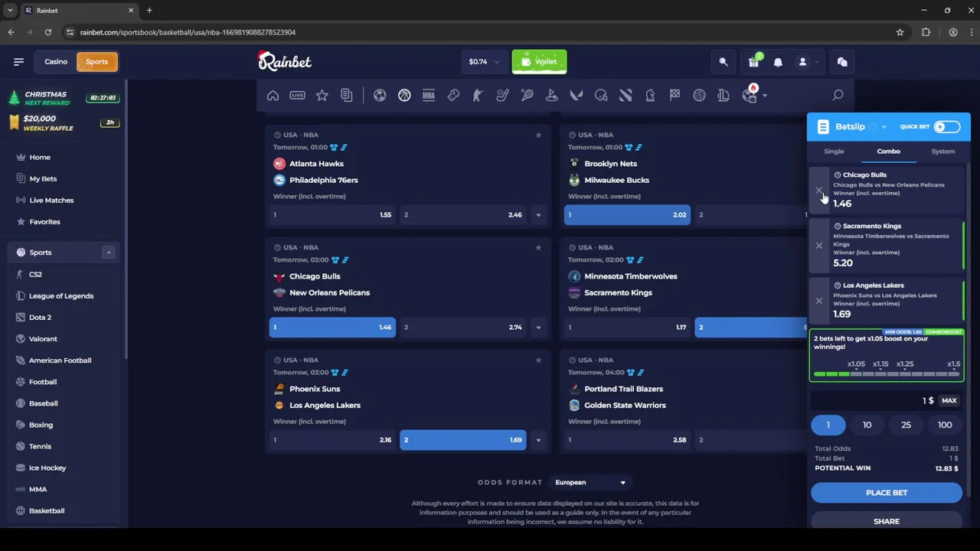Image resolution: width=980 pixels, height=551 pixels.
Task: Click the sportsbook home icon
Action: click(x=273, y=96)
